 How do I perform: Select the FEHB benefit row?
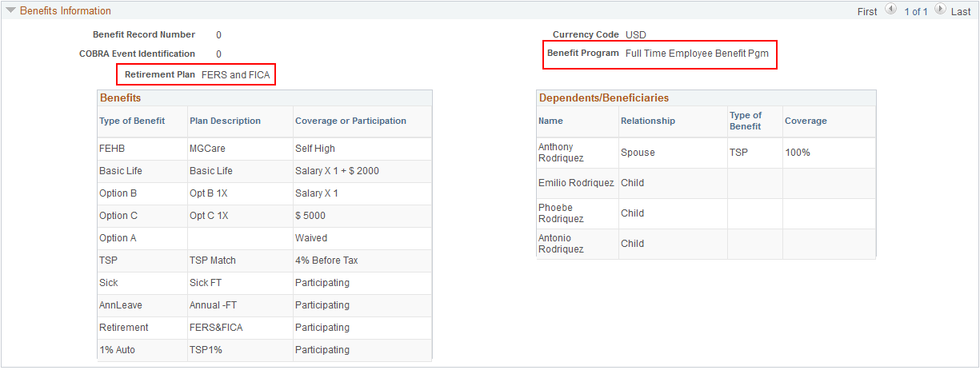(x=264, y=149)
